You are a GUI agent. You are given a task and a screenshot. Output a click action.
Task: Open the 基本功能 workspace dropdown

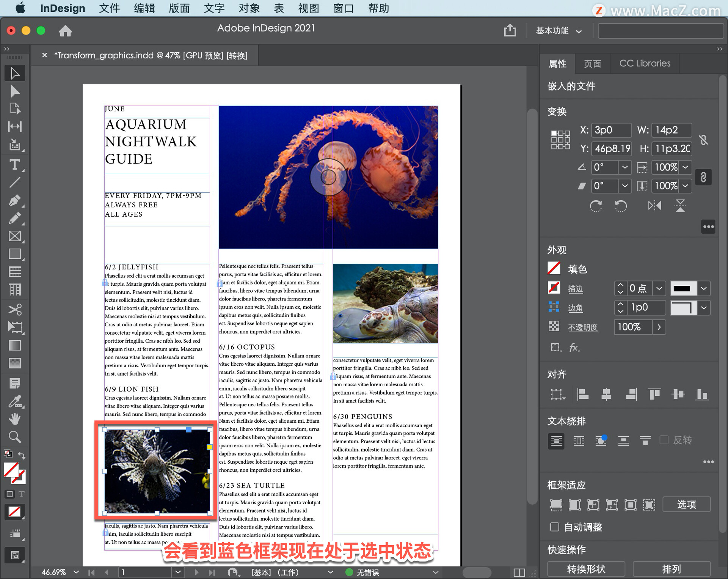point(559,31)
